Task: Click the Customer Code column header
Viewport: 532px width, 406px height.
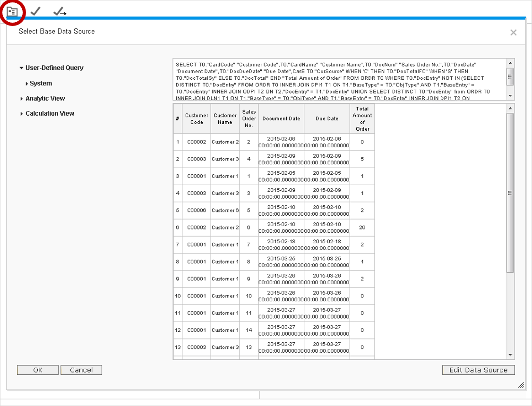Action: click(197, 118)
